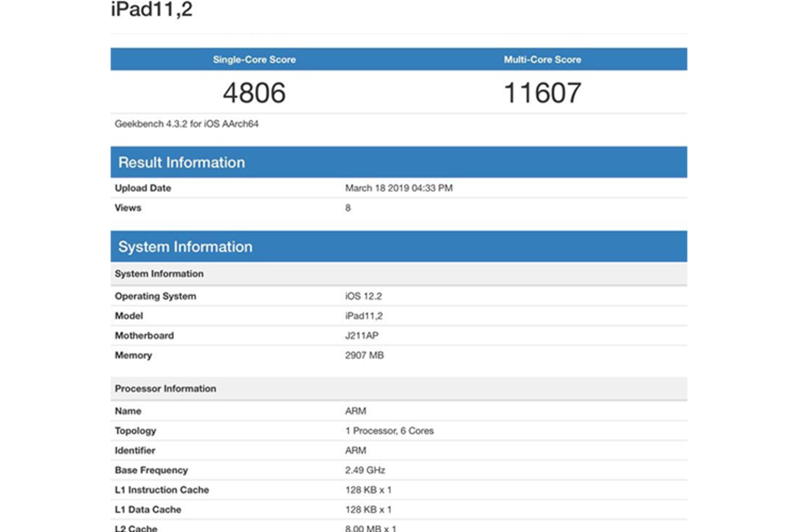Viewport: 798px width, 532px height.
Task: Click the single-core score value 4806
Action: click(x=254, y=93)
